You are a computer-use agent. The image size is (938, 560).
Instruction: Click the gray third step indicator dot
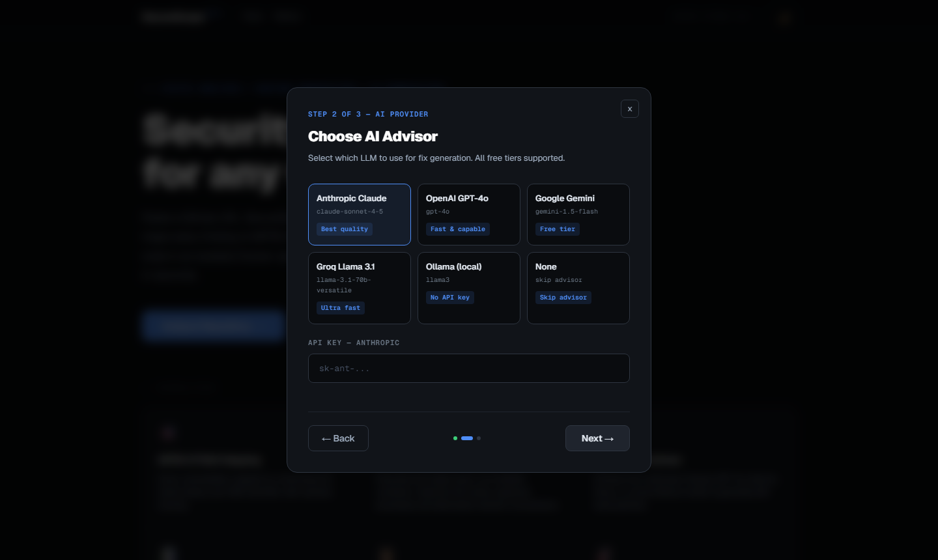[479, 438]
